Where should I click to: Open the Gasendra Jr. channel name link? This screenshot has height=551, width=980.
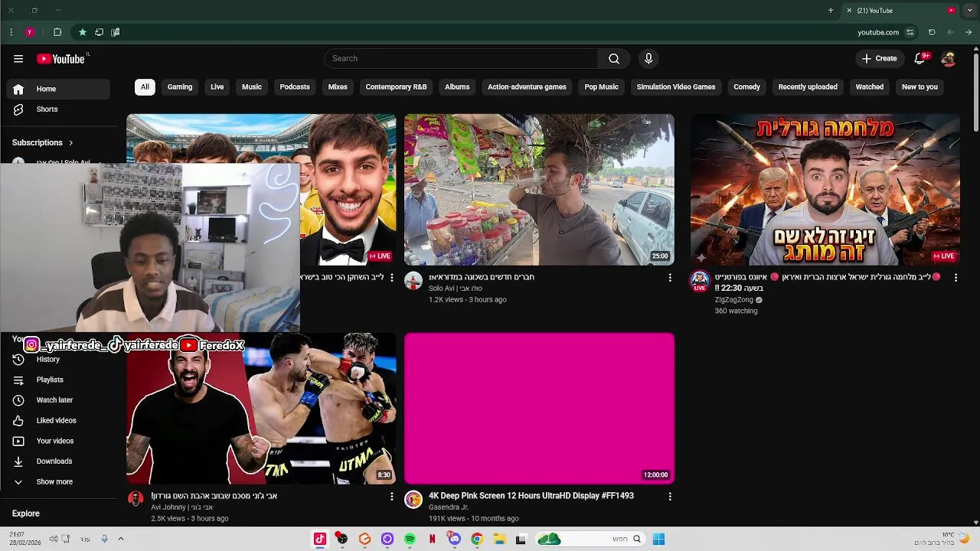pos(449,507)
